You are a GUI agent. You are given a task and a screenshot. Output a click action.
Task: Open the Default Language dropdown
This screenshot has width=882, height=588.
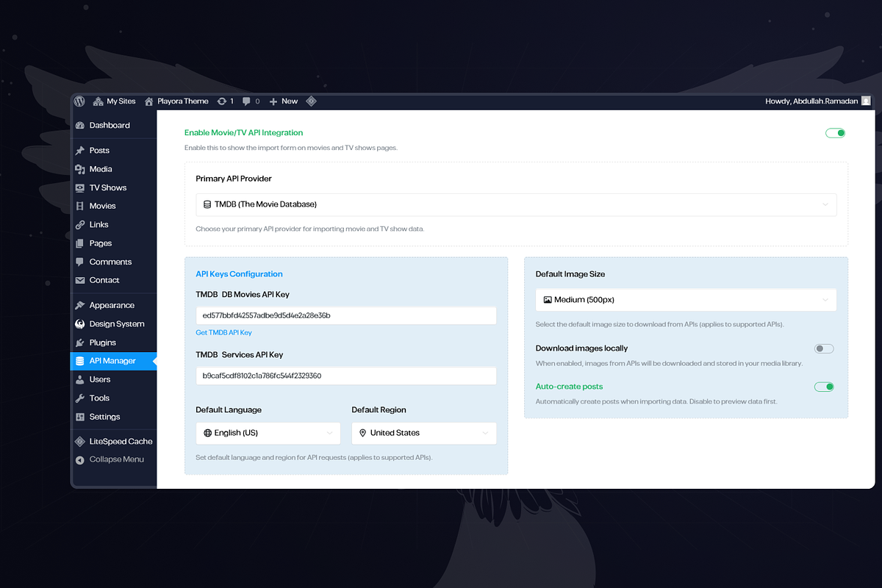click(x=268, y=434)
